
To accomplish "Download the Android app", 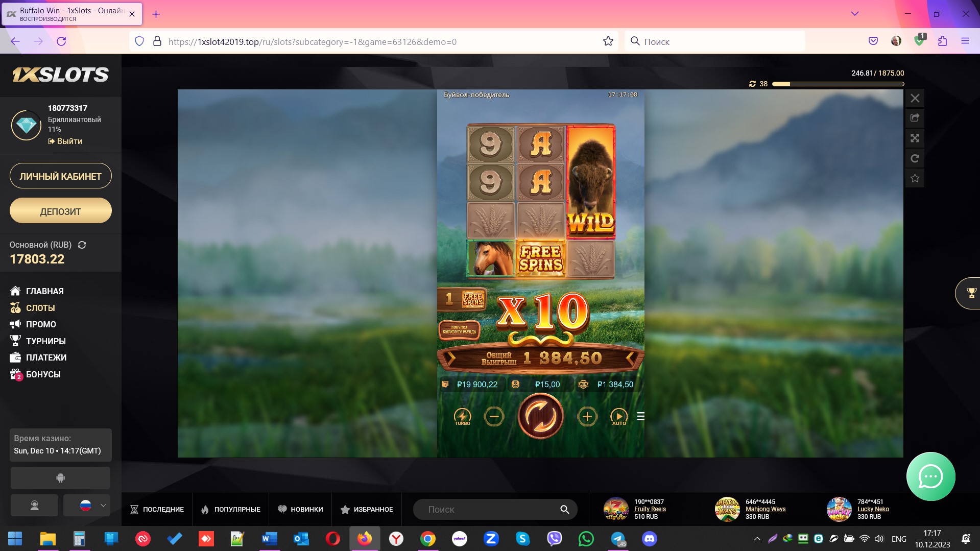I will [60, 478].
